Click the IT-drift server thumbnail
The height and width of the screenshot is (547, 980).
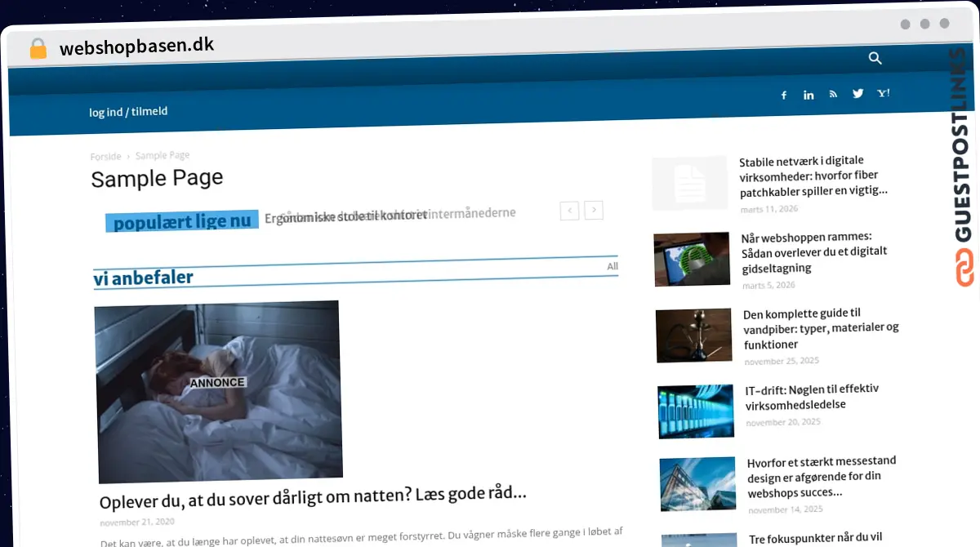[697, 411]
